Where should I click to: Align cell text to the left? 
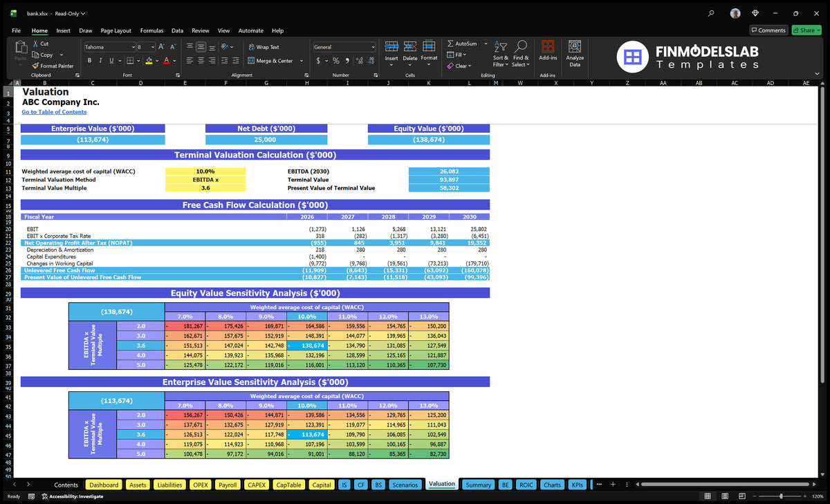tap(190, 61)
